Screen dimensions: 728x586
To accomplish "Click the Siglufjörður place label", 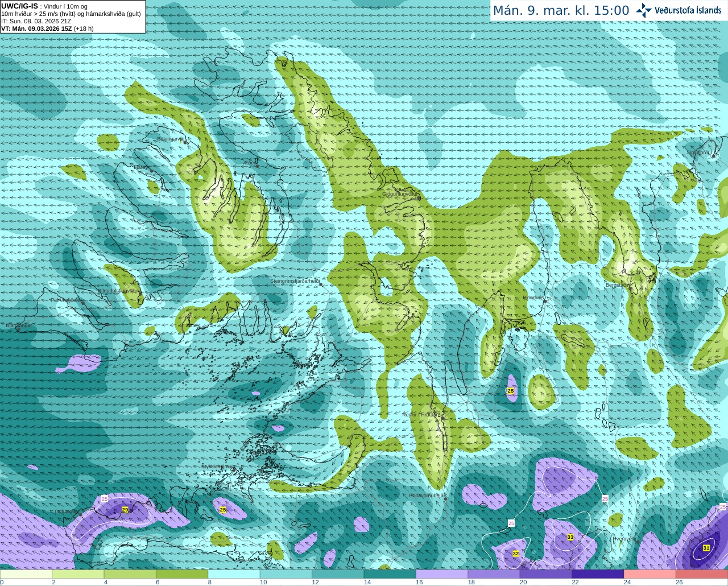I will pyautogui.click(x=700, y=152).
